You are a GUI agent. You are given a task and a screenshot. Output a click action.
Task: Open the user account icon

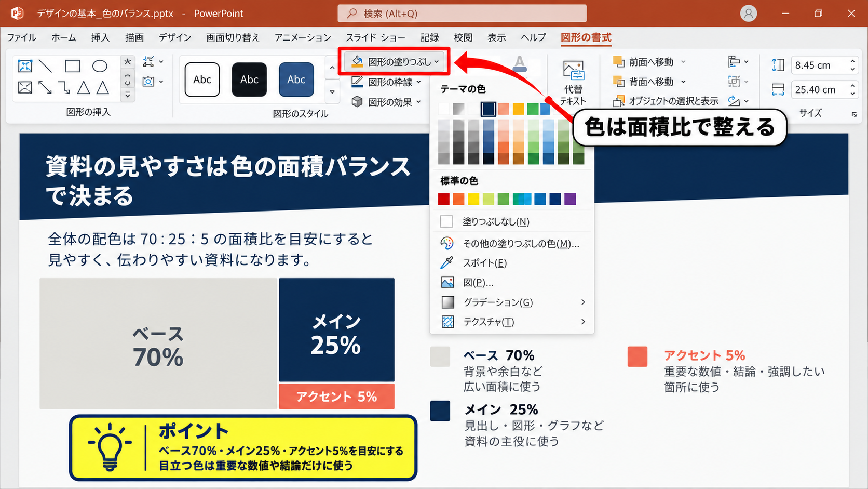tap(748, 14)
